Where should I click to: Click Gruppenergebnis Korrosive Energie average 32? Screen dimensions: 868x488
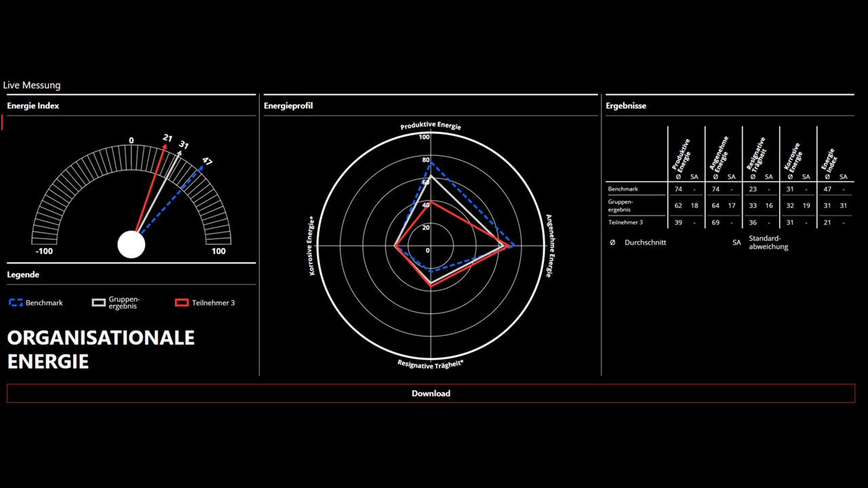pos(790,205)
